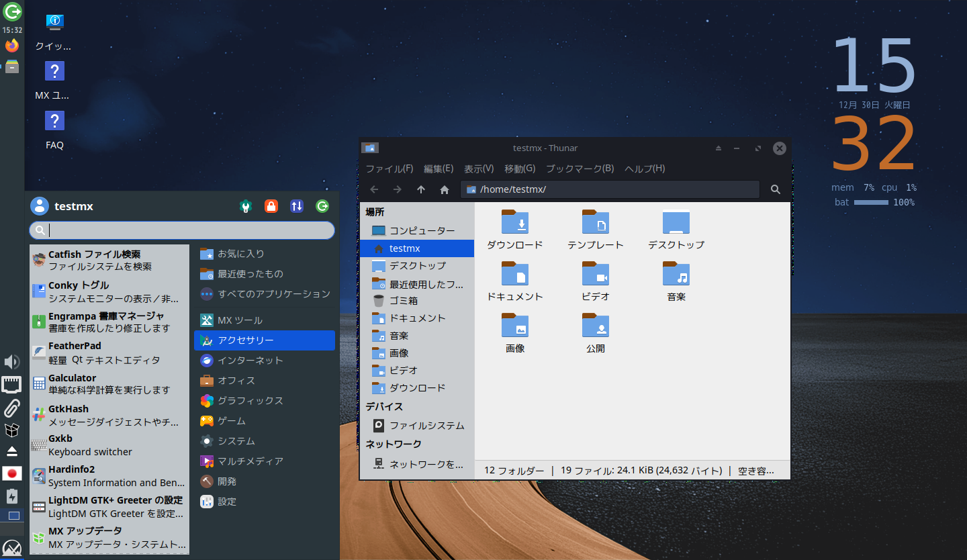Toggle Japanese flag keyboard layout indicator
This screenshot has height=560, width=967.
[12, 473]
